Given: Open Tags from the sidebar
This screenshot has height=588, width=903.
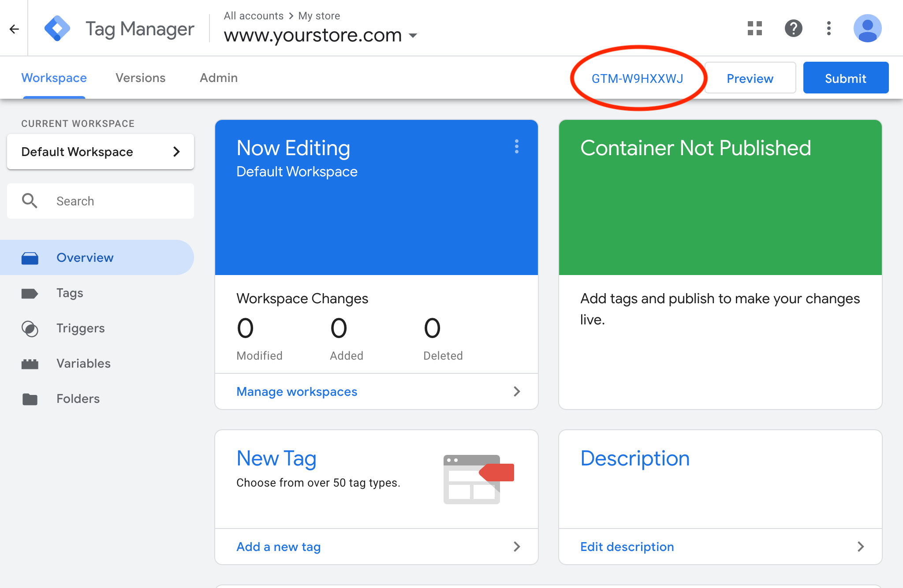Looking at the screenshot, I should 70,293.
